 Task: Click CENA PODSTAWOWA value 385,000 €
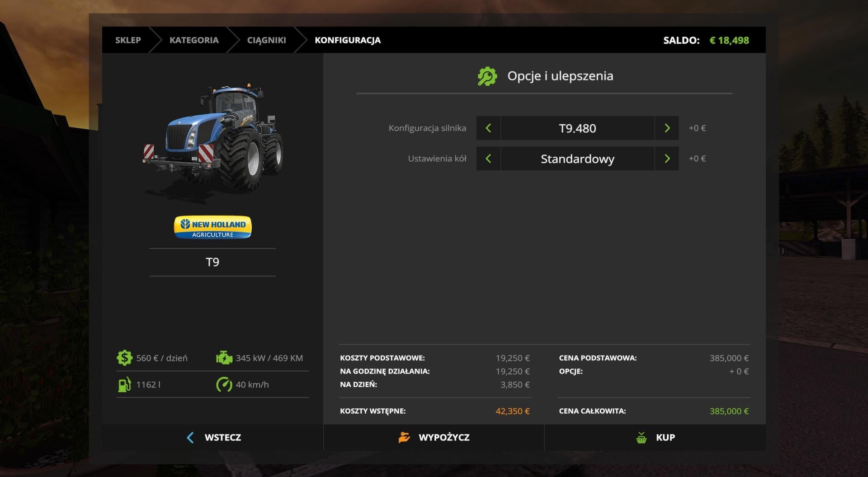tap(729, 358)
